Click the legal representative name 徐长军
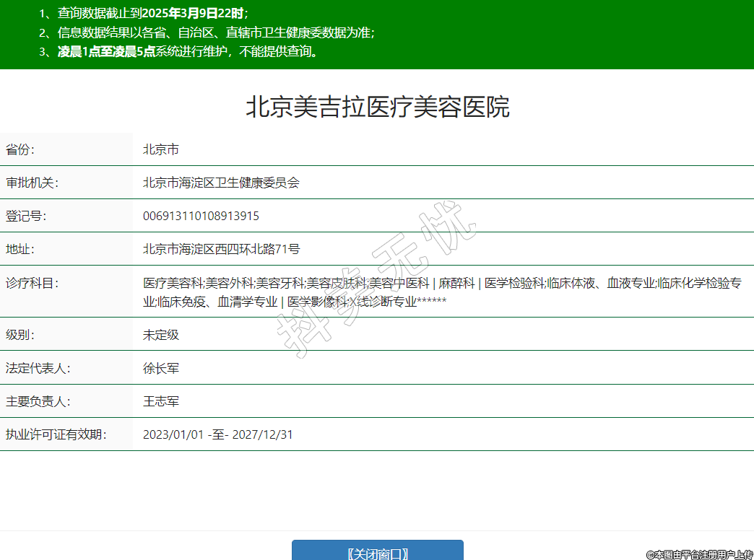This screenshot has height=560, width=754. 160,368
